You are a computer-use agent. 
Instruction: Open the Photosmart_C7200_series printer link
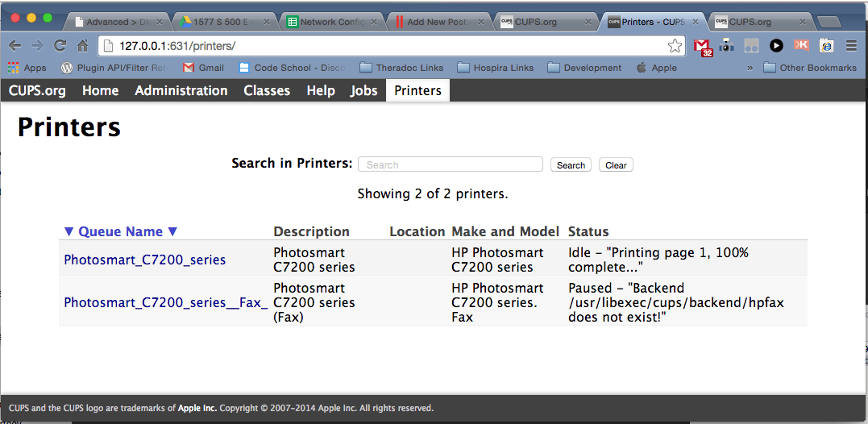145,260
